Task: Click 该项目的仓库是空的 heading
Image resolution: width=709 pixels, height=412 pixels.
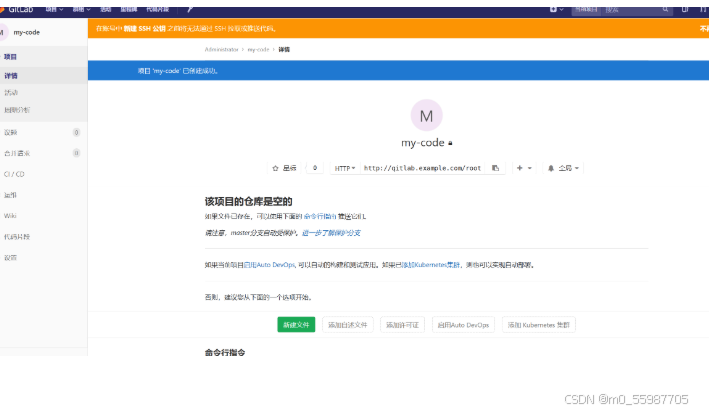Action: pyautogui.click(x=248, y=202)
